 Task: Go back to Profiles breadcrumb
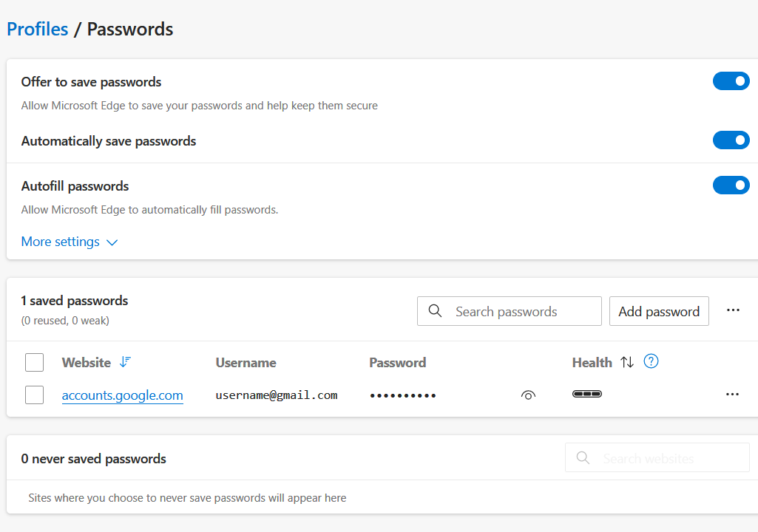37,30
